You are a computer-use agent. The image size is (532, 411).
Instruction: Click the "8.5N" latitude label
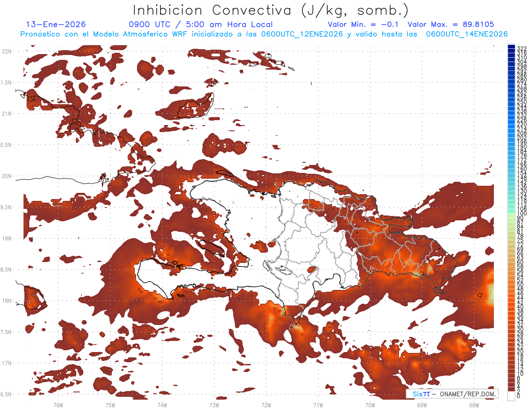6,270
